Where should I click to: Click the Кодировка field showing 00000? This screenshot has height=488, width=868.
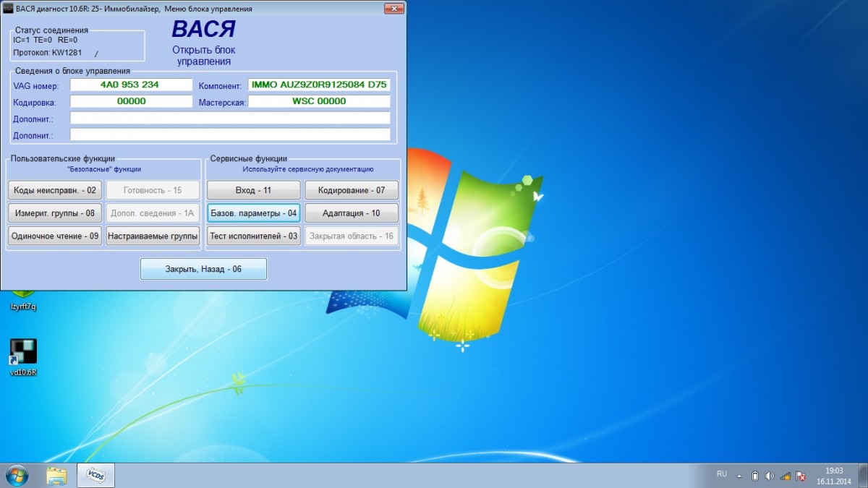pos(131,101)
